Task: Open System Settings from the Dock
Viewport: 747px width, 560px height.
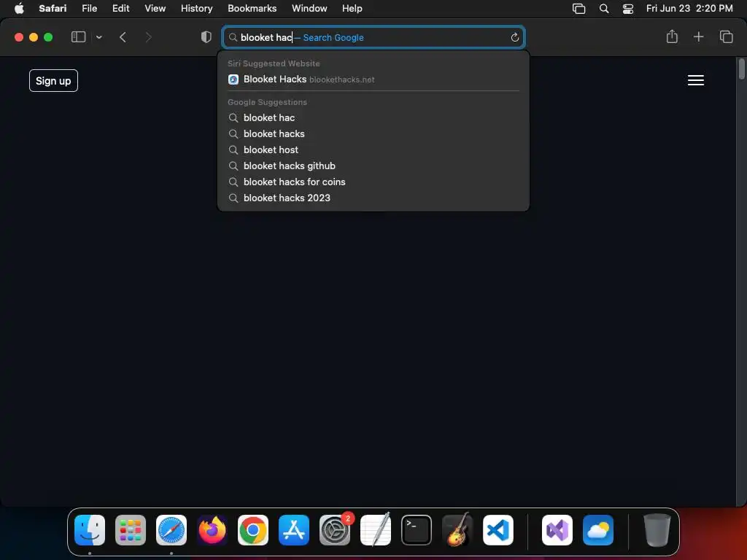Action: (335, 530)
